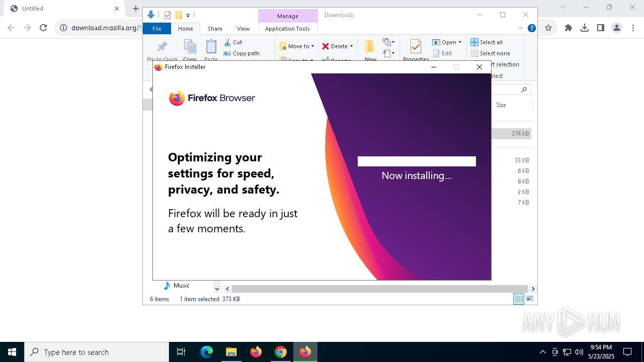The image size is (644, 362).
Task: Show hidden system tray icons
Action: coord(542,352)
